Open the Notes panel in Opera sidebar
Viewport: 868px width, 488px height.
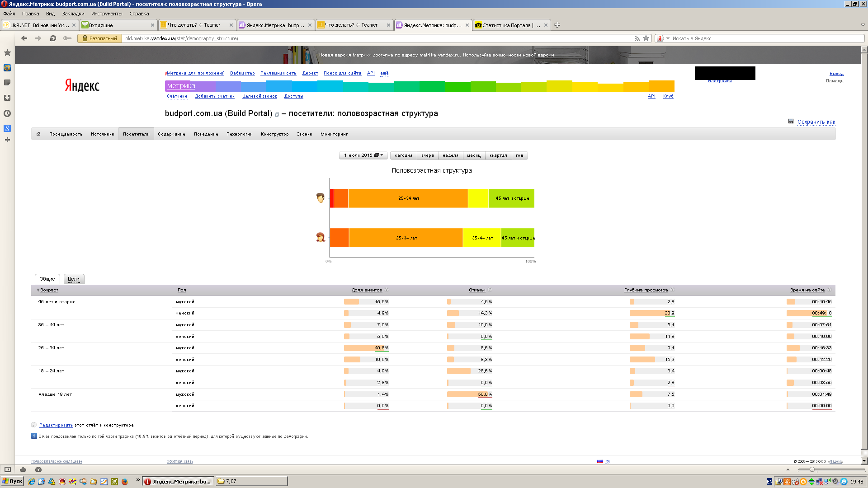[7, 83]
